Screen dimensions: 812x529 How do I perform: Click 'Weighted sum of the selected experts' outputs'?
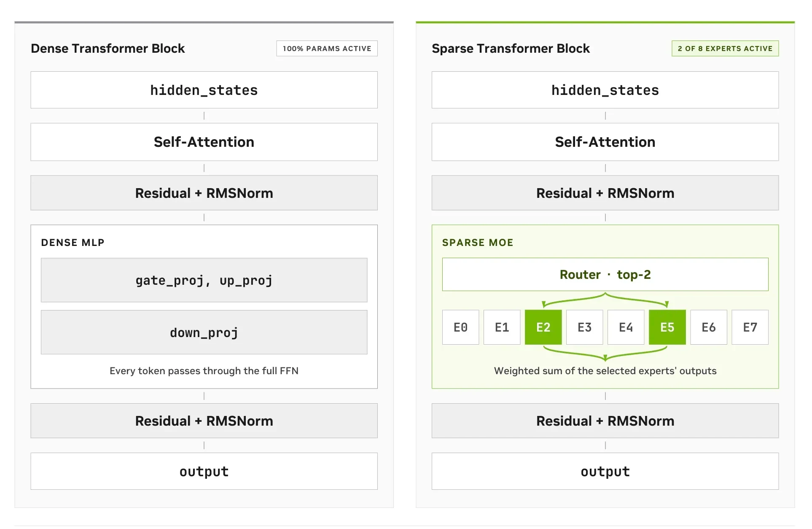coord(605,371)
